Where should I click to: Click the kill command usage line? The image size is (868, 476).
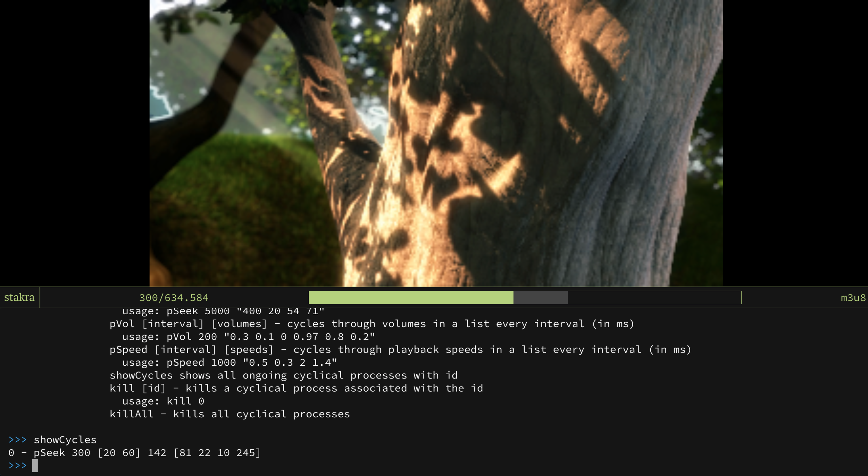click(163, 401)
